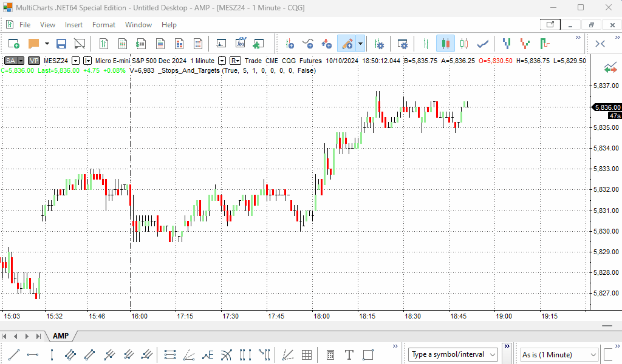Click the New Chart Window icon
This screenshot has width=622, height=364.
pyautogui.click(x=13, y=44)
